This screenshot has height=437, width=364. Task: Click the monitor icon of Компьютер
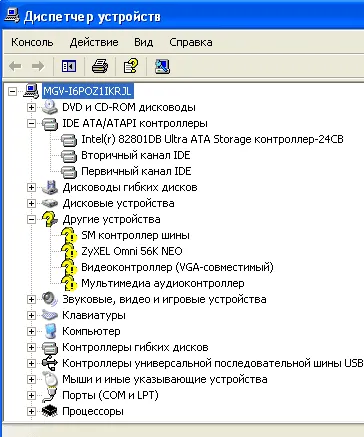click(x=50, y=331)
